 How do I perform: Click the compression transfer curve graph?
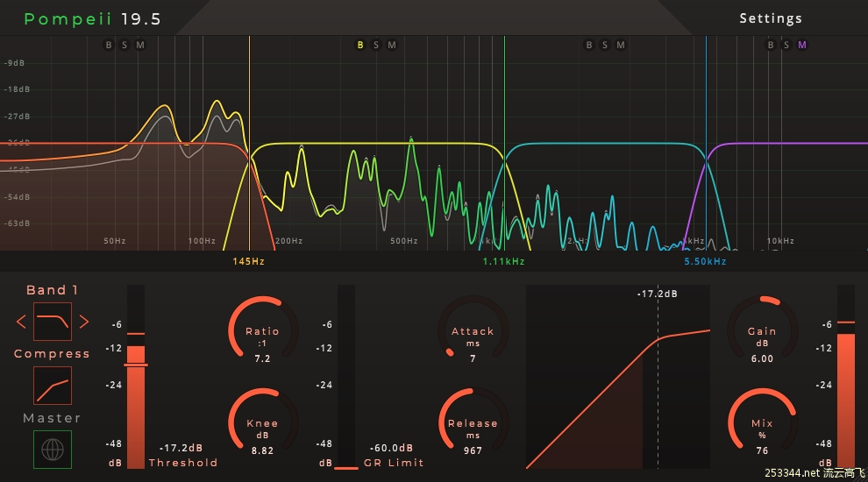(x=618, y=377)
